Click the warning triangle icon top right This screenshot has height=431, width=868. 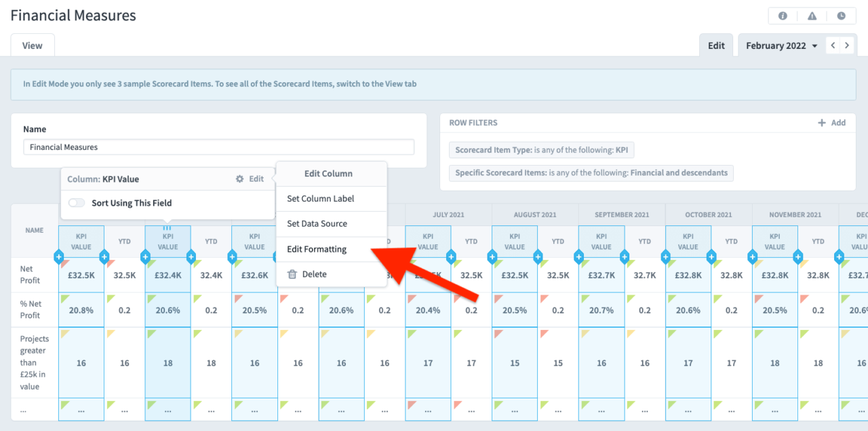click(x=812, y=15)
